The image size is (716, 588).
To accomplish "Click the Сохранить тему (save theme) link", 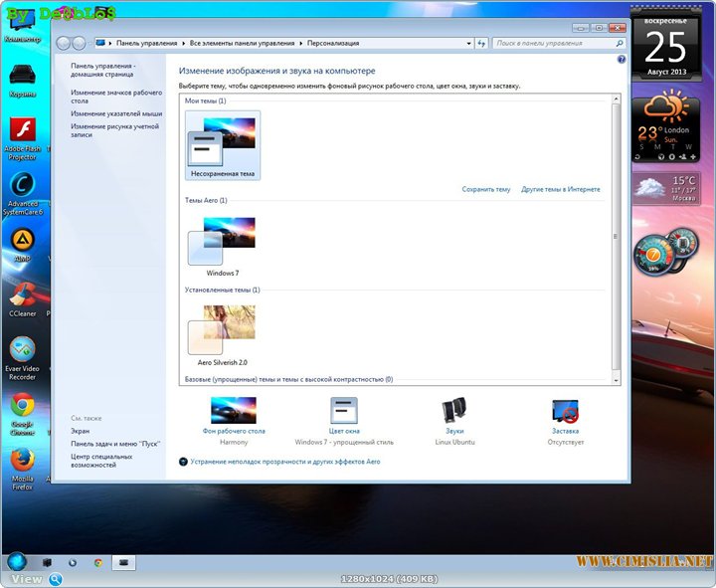I will [x=485, y=189].
